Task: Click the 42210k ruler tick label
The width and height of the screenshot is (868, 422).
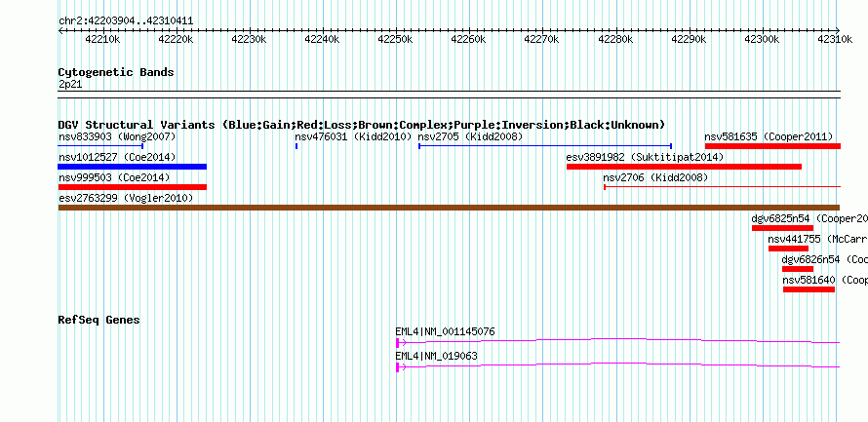Action: pos(102,39)
